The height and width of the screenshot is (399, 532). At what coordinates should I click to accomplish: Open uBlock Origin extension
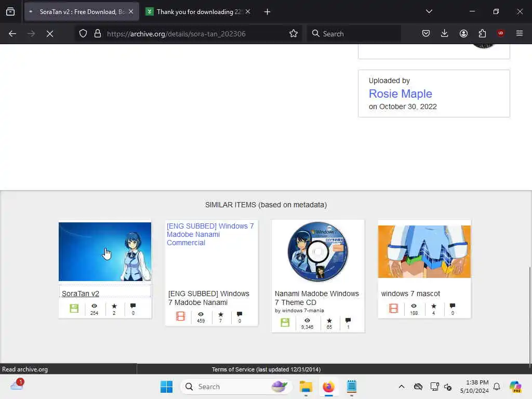coord(500,33)
